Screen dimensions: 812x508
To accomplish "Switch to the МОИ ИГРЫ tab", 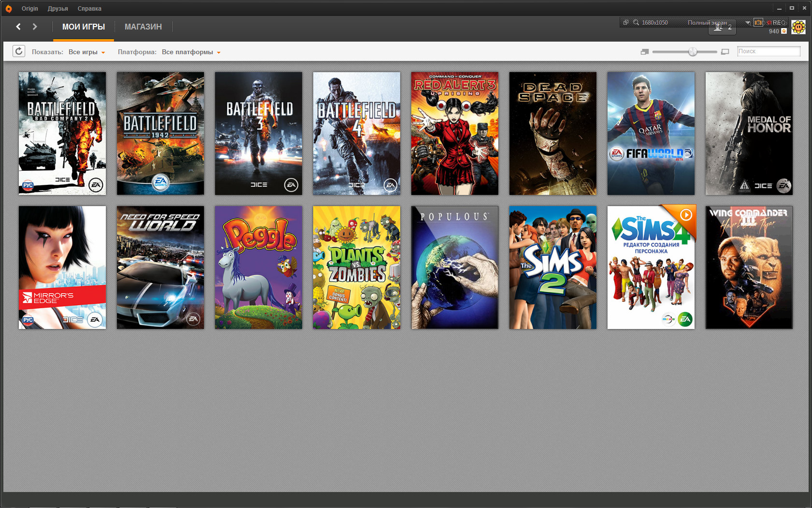I will pyautogui.click(x=84, y=27).
